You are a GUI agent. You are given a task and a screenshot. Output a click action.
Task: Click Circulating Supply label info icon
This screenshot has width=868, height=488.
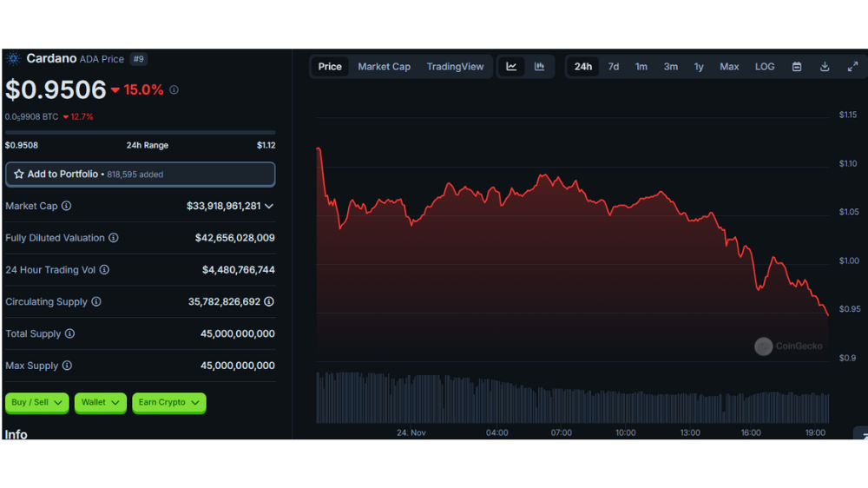[x=96, y=302]
